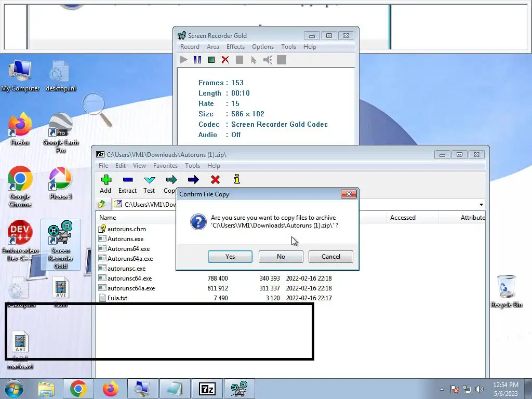Click No in Confirm File Copy dialog
Screen dimensions: 532x399
281,257
